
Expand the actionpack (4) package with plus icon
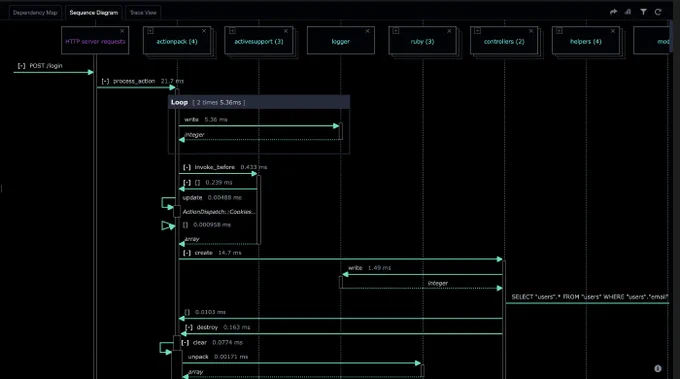[x=150, y=31]
